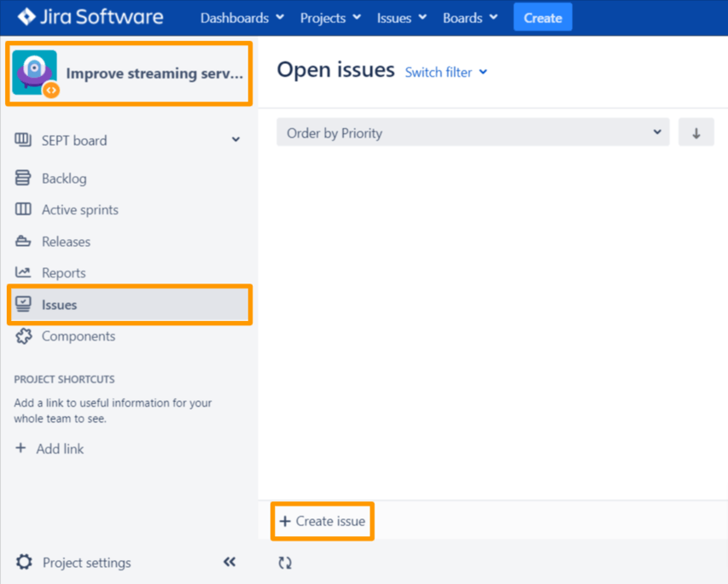Go to Backlog in the sidebar
The height and width of the screenshot is (584, 728).
coord(64,178)
